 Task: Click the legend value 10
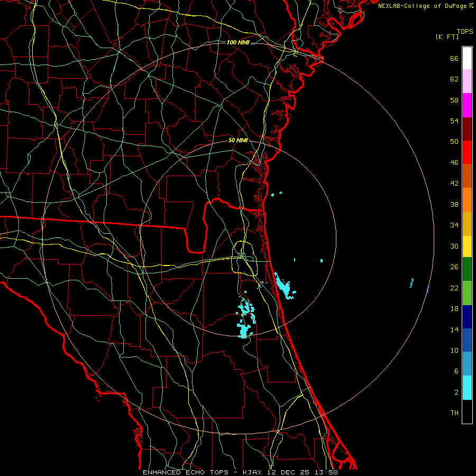(454, 350)
